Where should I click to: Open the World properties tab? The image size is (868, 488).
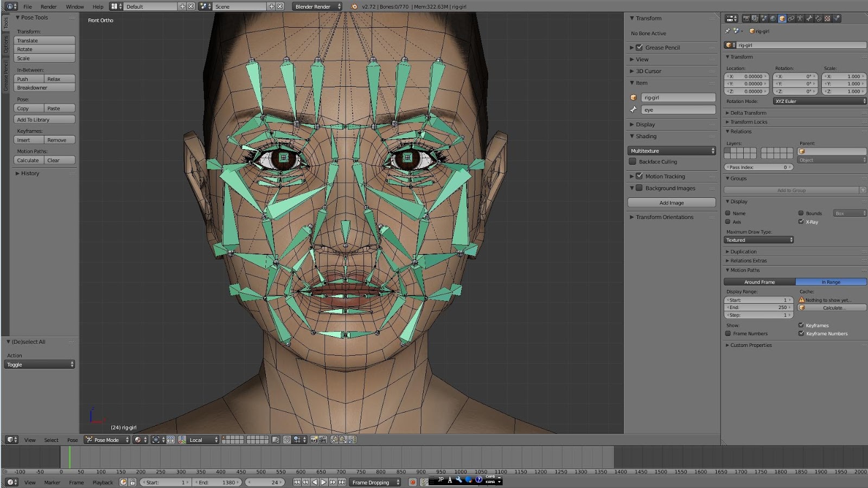(x=773, y=18)
